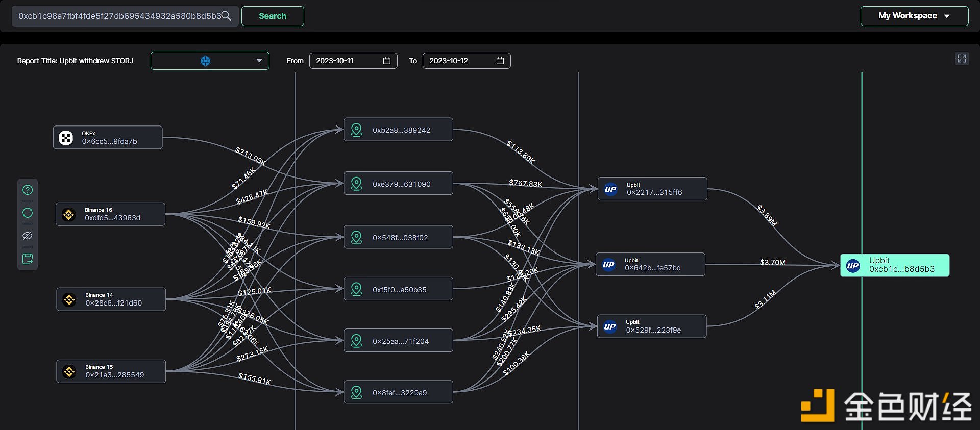
Task: Click the From date field 2023-10-11
Action: [353, 61]
